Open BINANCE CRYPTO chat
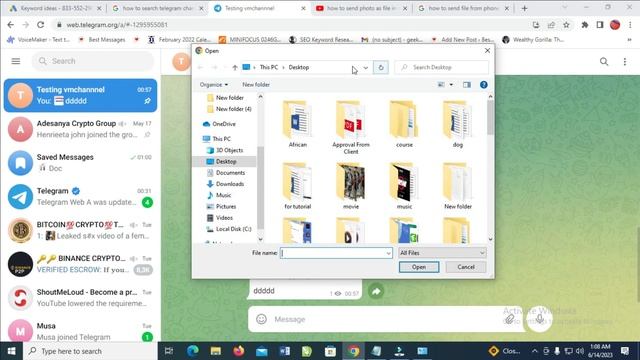Viewport: 640px width, 360px height. pos(80,264)
